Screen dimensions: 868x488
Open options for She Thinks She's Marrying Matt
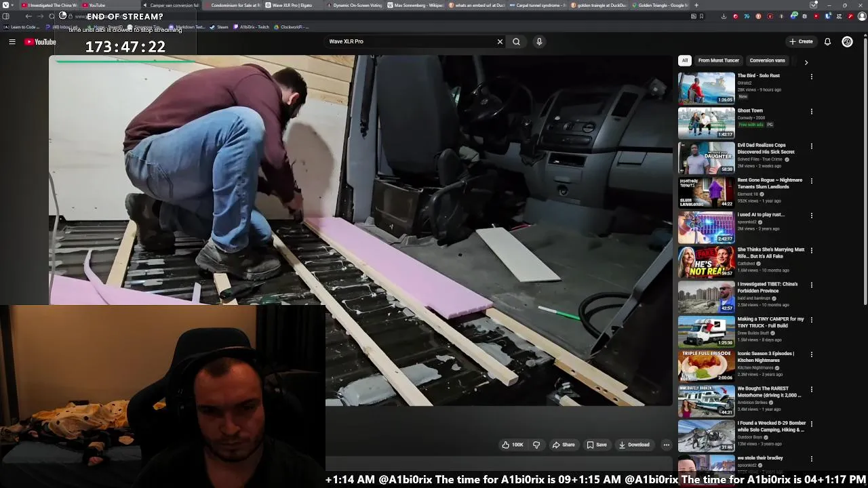(811, 250)
